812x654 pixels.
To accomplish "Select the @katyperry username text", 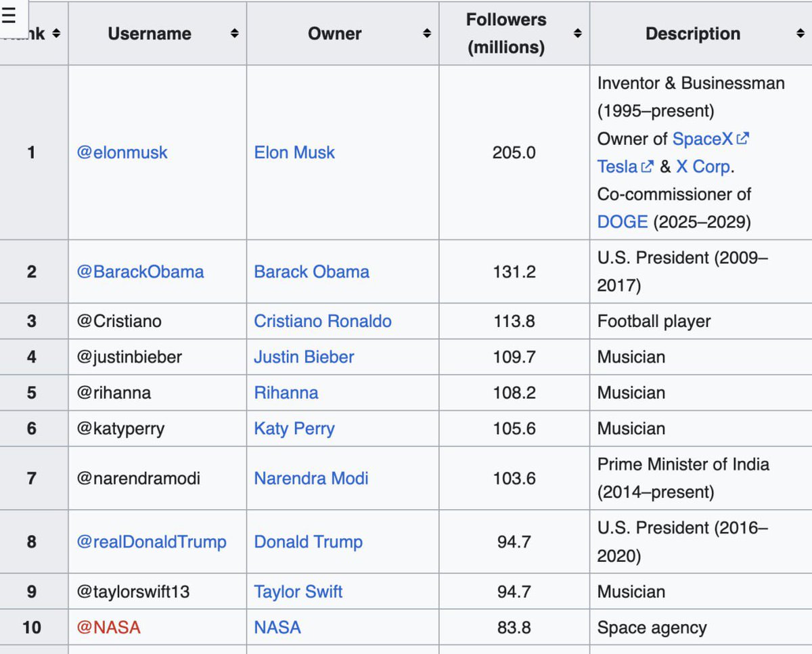I will click(120, 429).
